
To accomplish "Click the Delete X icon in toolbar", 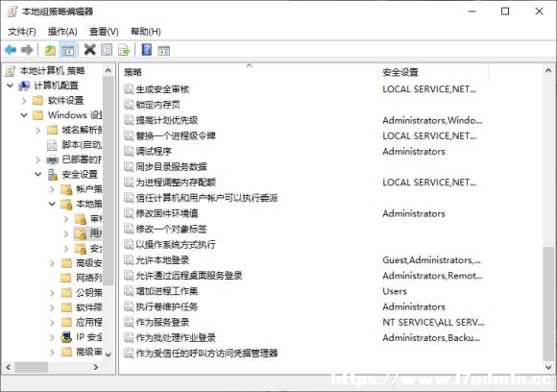I will pos(90,49).
